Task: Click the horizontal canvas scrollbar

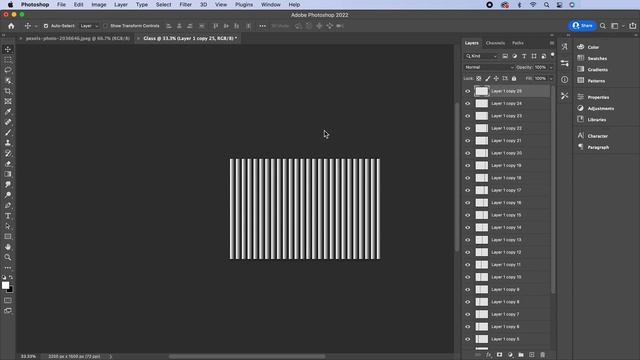Action: [x=247, y=356]
